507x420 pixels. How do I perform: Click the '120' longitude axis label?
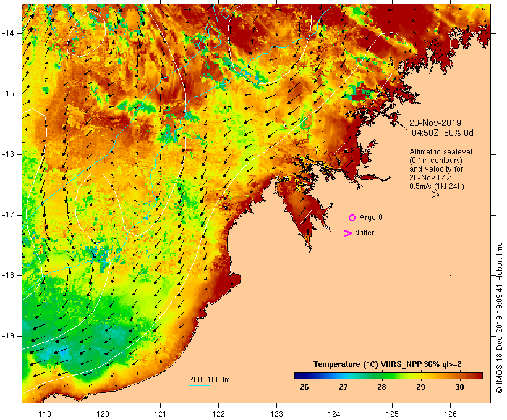[103, 414]
